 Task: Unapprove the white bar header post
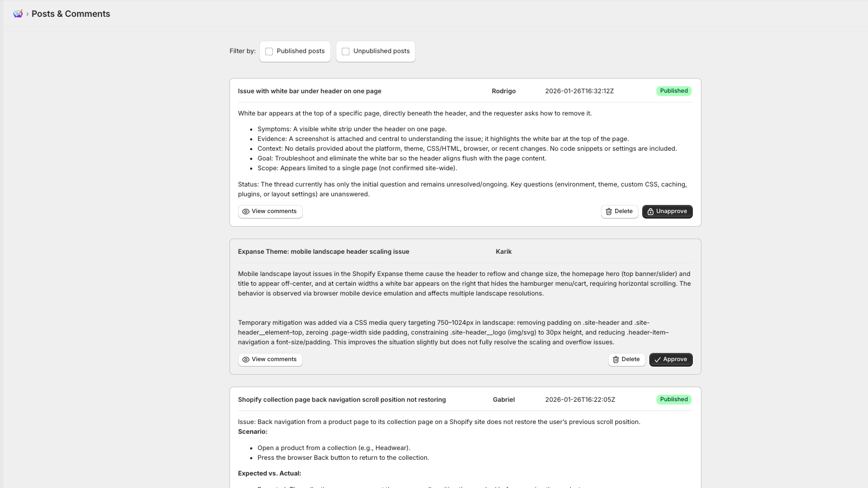click(667, 211)
